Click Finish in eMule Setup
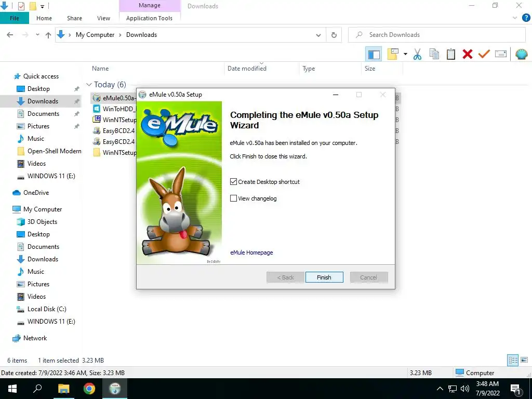Viewport: 532px width, 399px height. point(324,277)
